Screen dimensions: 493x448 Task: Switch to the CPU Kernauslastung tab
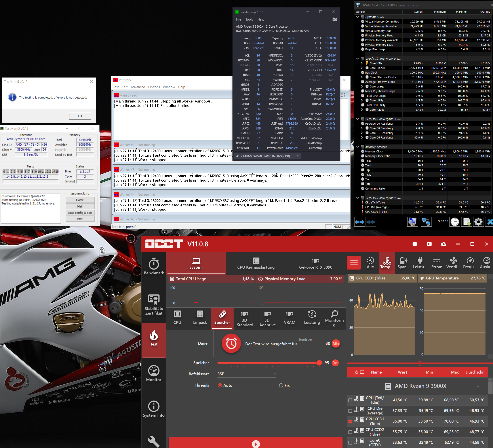pyautogui.click(x=256, y=264)
